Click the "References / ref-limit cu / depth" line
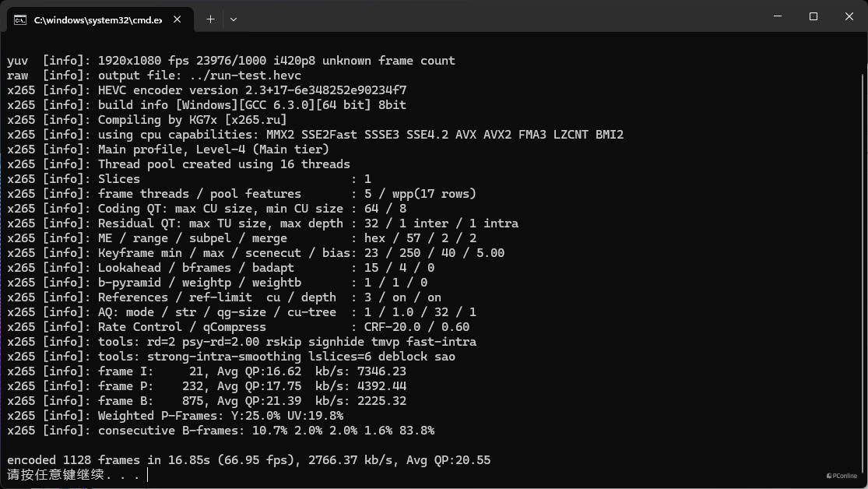The height and width of the screenshot is (489, 868). [x=224, y=298]
